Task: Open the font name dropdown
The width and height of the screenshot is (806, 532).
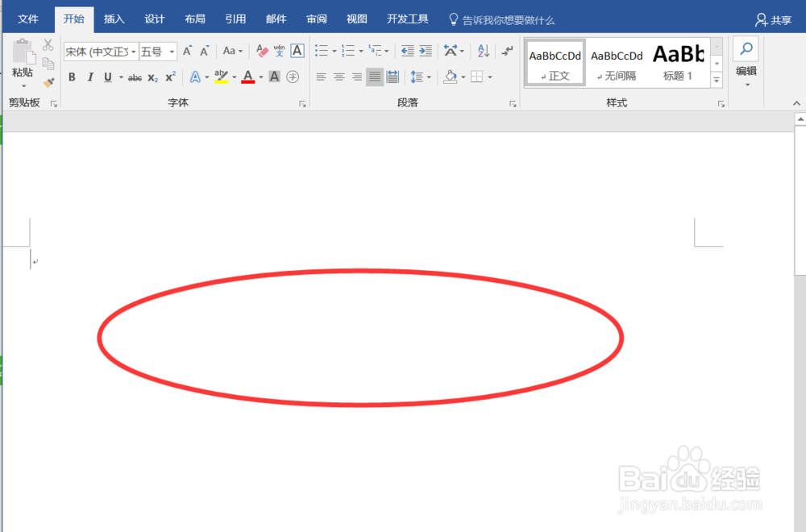Action: [135, 52]
